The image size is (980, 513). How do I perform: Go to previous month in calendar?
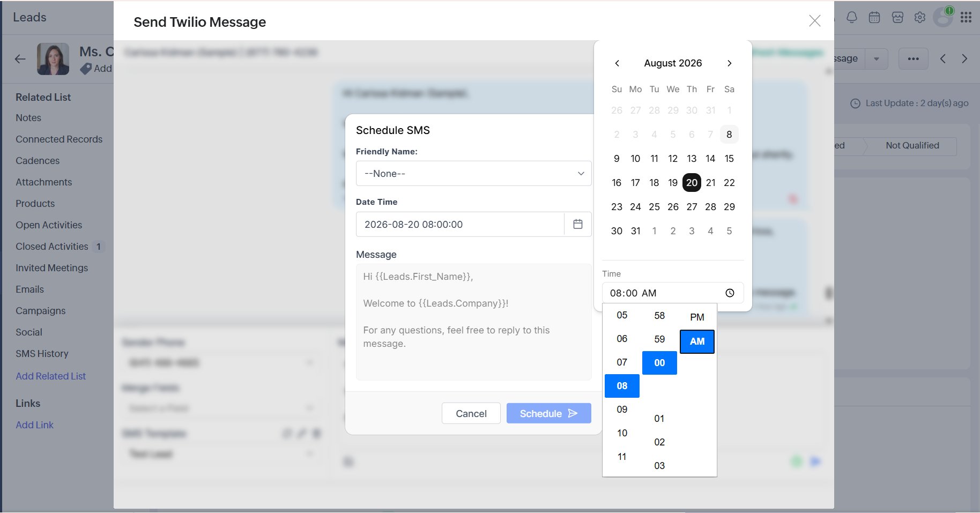coord(617,63)
